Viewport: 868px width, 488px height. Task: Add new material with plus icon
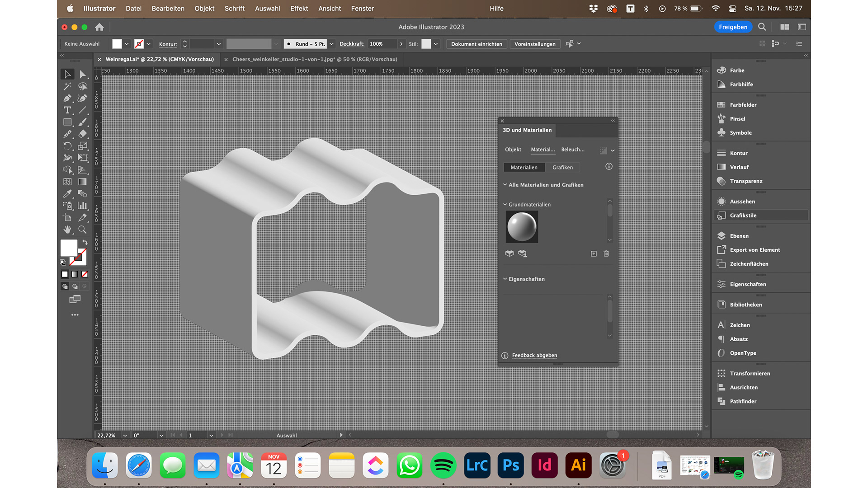coord(594,254)
